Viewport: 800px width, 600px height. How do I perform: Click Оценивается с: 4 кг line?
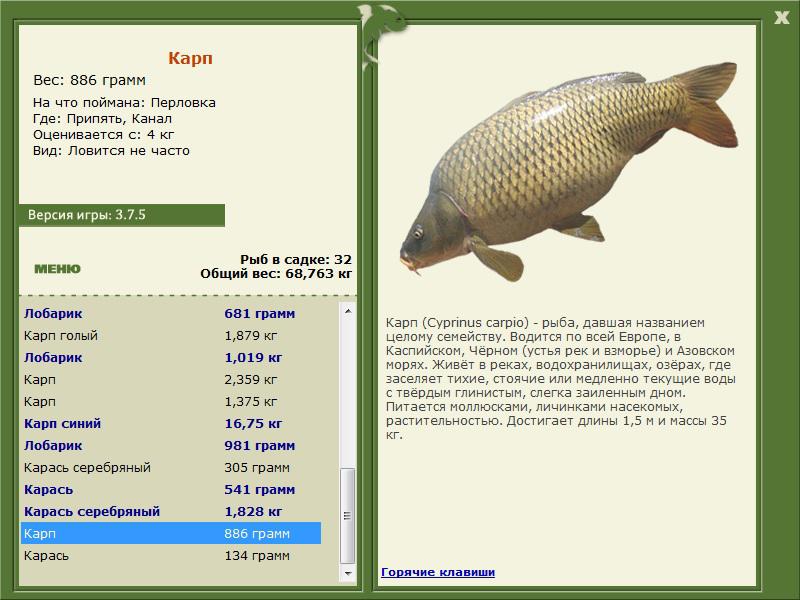[x=104, y=135]
